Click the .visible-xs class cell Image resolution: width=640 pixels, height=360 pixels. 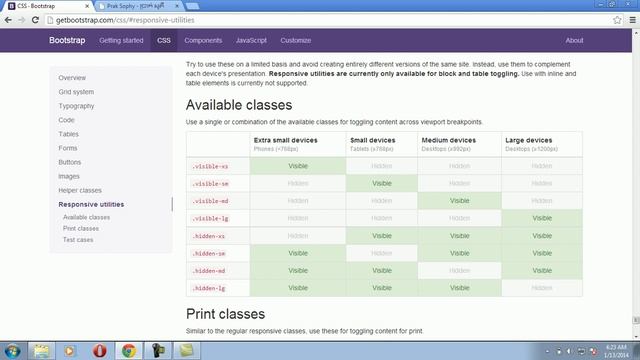point(218,166)
